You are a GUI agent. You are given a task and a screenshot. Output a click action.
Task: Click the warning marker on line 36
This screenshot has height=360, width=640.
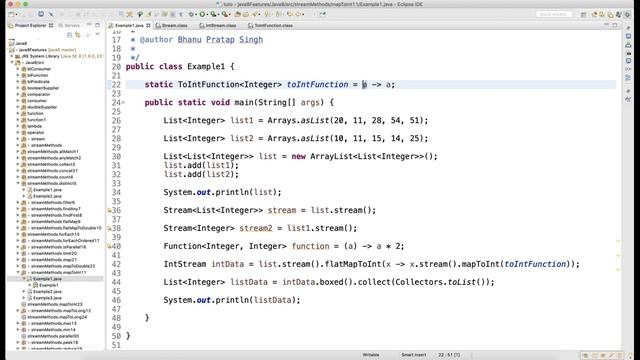[x=109, y=211]
